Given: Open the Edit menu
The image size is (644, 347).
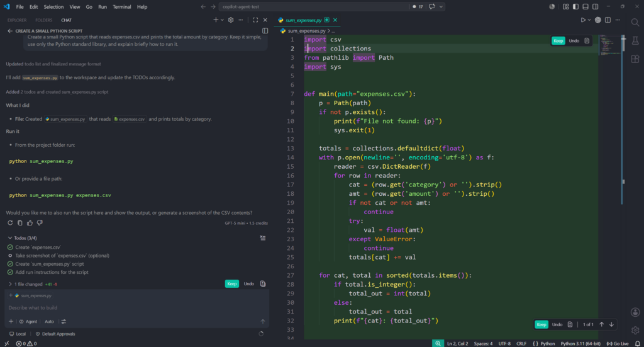Looking at the screenshot, I should point(34,6).
